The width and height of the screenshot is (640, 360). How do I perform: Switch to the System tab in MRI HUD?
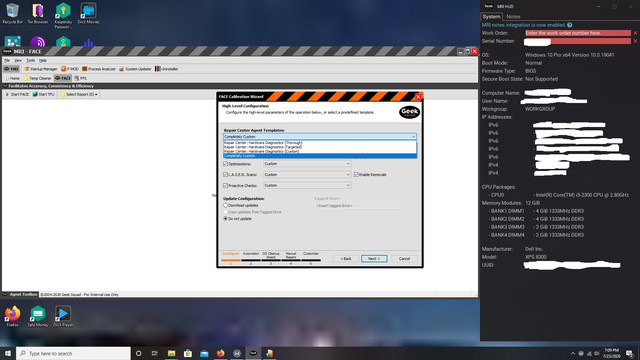(491, 17)
